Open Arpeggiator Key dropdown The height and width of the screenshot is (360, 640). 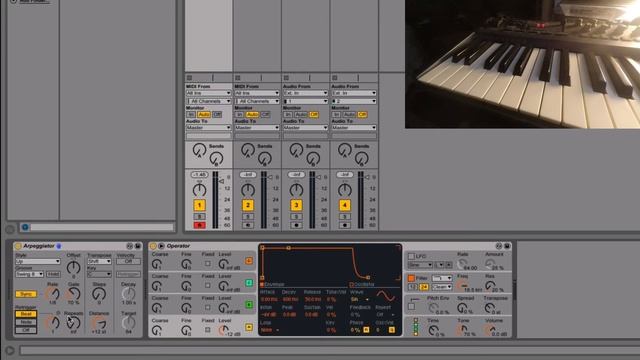tap(99, 274)
